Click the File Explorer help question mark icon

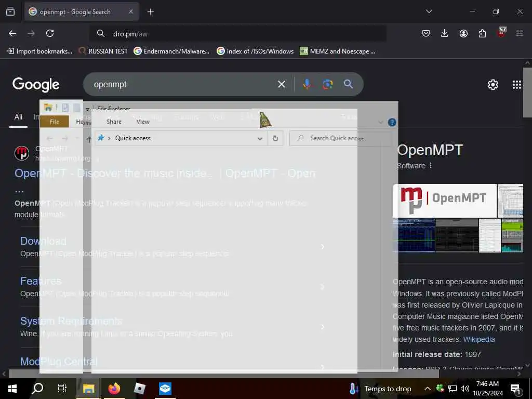point(392,122)
